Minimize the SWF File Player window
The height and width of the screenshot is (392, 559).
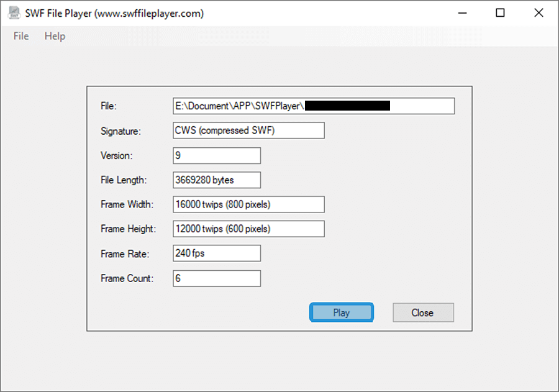click(462, 13)
